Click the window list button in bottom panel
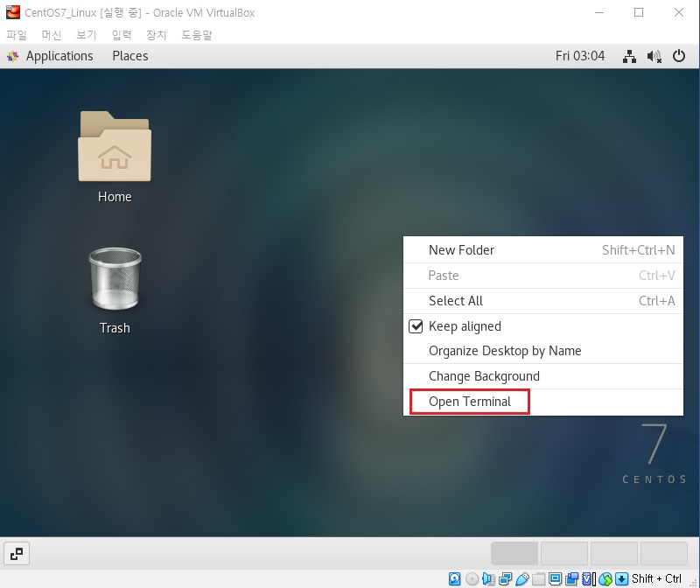Screen dimensions: 700x588 point(17,554)
